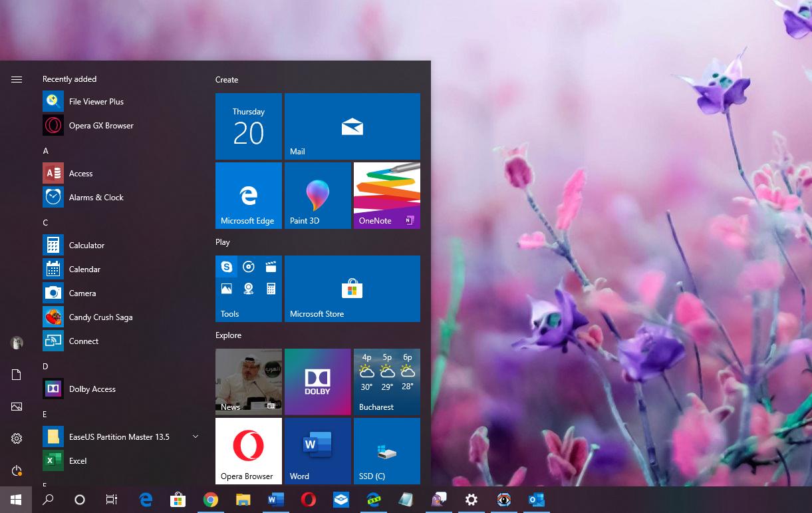Viewport: 812px width, 513px height.
Task: Open the News live tile
Action: click(x=249, y=382)
